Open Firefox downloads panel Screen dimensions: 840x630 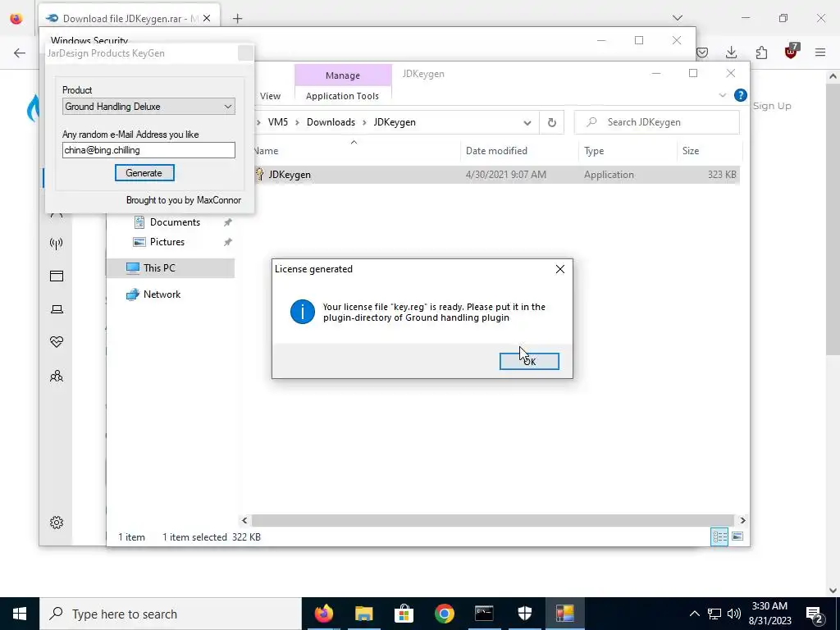point(731,52)
